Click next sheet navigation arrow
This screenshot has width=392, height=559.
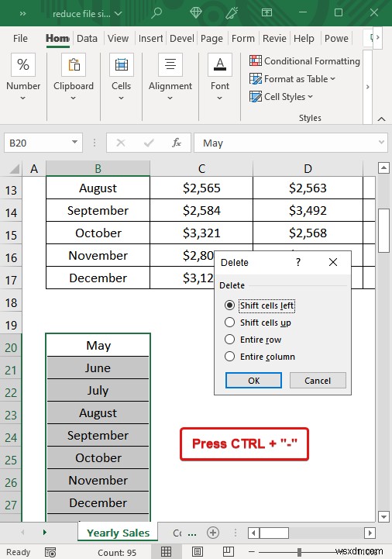pos(45,533)
